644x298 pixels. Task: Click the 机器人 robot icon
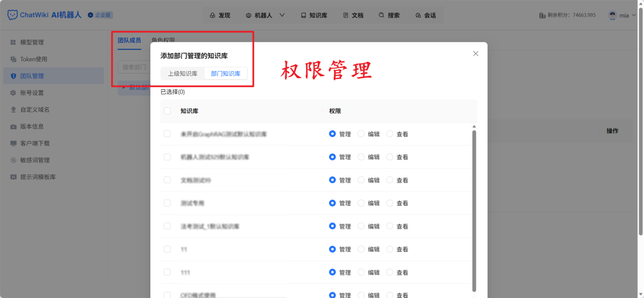pyautogui.click(x=248, y=15)
